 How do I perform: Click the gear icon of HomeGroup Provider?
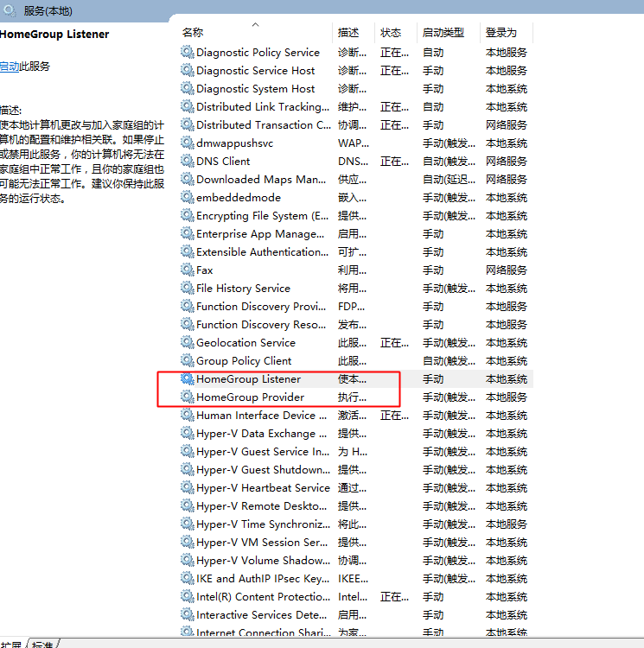tap(188, 397)
